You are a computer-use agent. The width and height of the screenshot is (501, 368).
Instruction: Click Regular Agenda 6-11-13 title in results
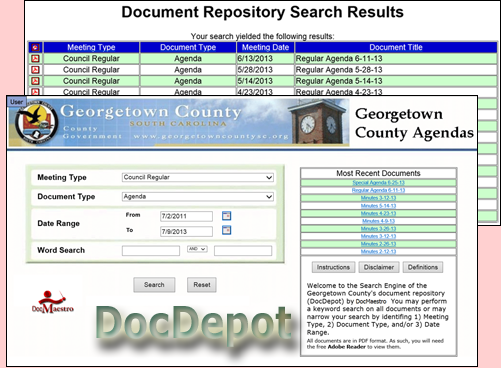(x=339, y=59)
